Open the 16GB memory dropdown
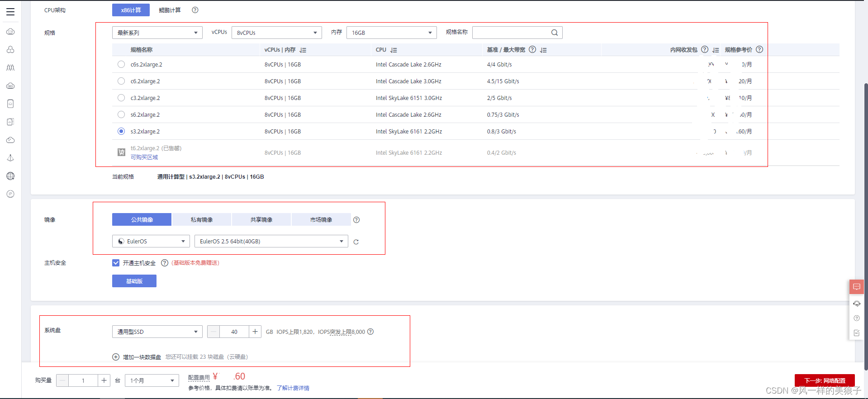 pos(392,33)
